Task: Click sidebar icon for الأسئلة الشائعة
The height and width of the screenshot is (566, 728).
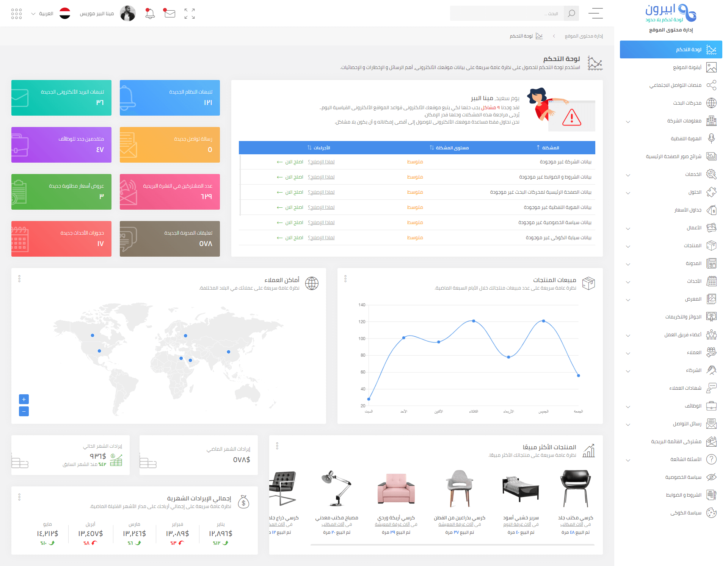Action: tap(711, 459)
